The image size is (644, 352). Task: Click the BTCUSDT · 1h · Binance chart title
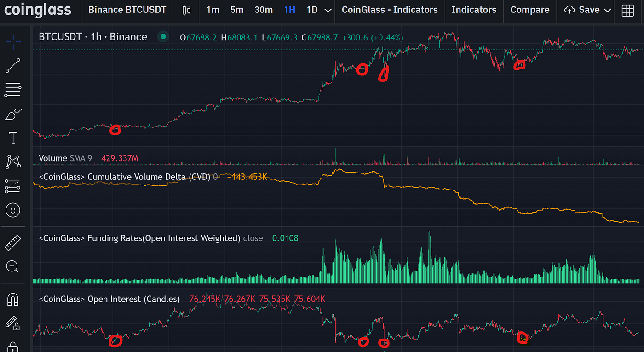pos(93,37)
